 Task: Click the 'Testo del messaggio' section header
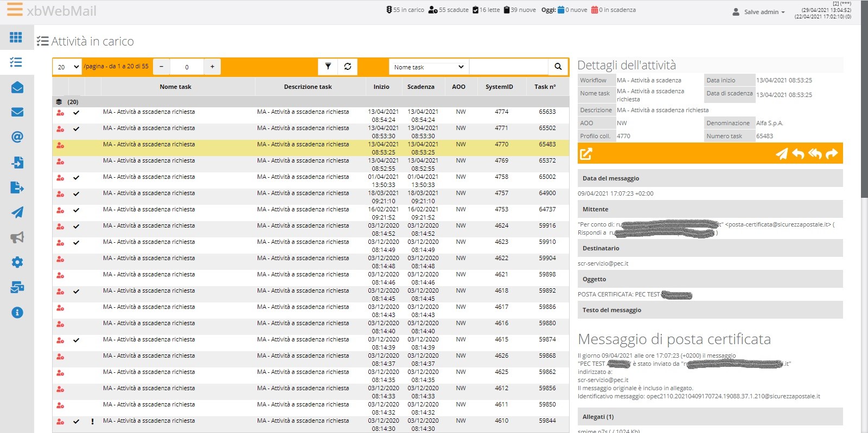[710, 310]
